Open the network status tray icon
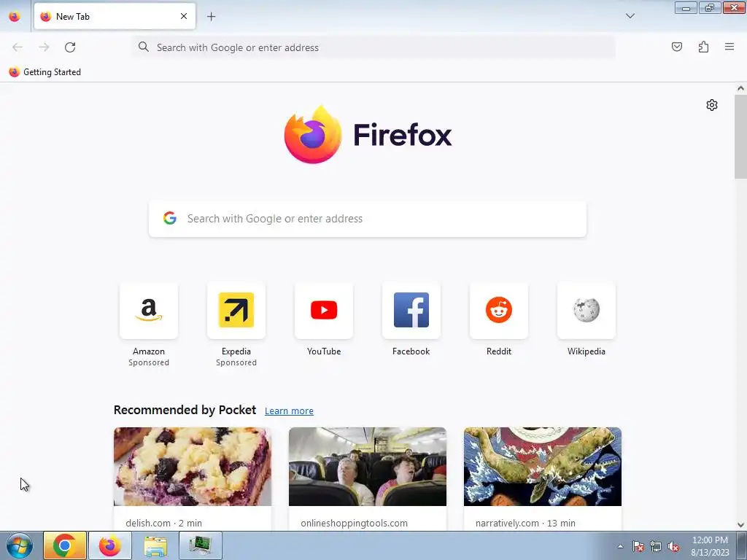Viewport: 747px width, 560px height. [x=656, y=546]
